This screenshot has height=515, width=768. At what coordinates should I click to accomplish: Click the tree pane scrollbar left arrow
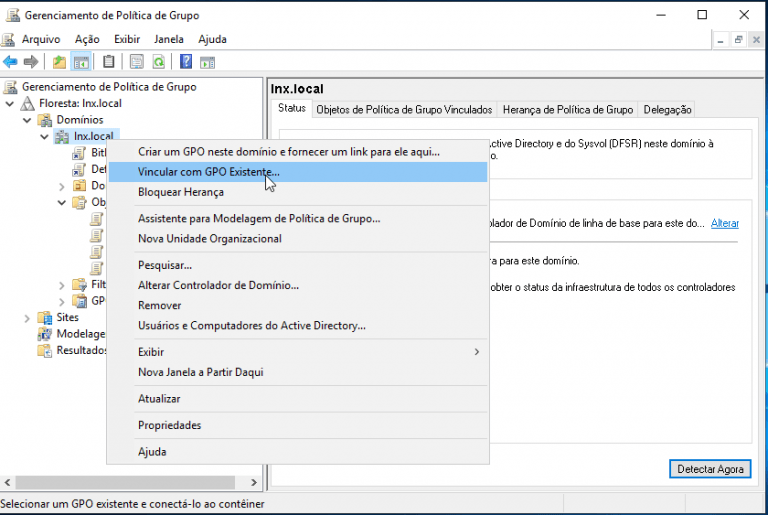pyautogui.click(x=7, y=482)
